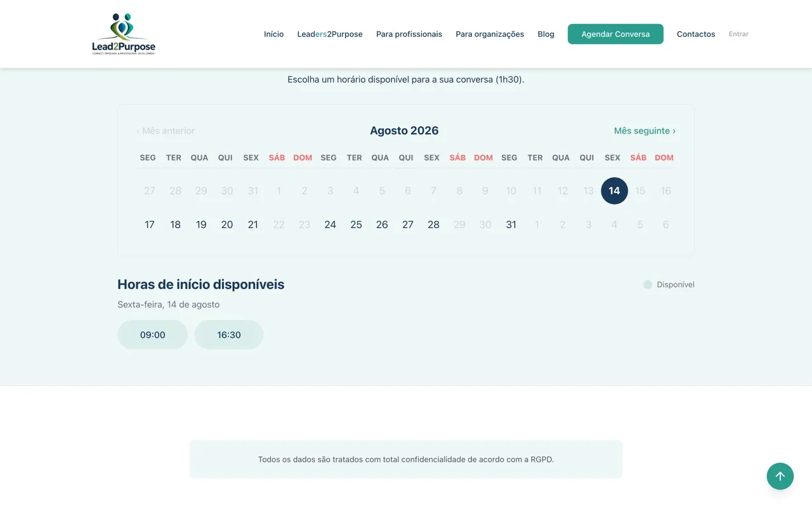Open Para organizações menu

[x=490, y=34]
